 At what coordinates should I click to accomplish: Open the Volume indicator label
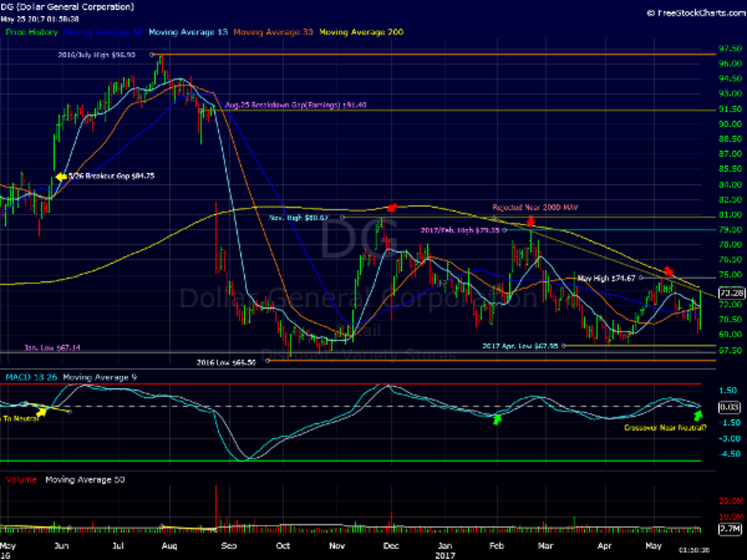pos(21,480)
